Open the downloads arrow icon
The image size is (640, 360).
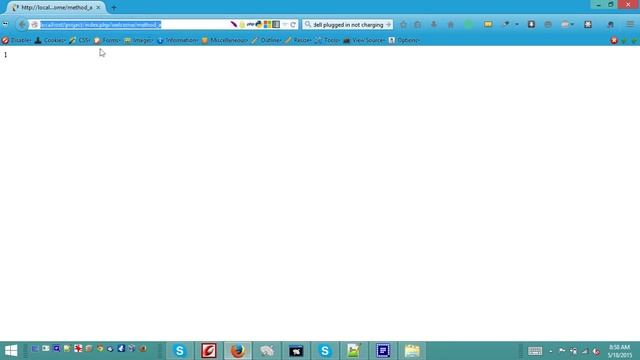434,24
